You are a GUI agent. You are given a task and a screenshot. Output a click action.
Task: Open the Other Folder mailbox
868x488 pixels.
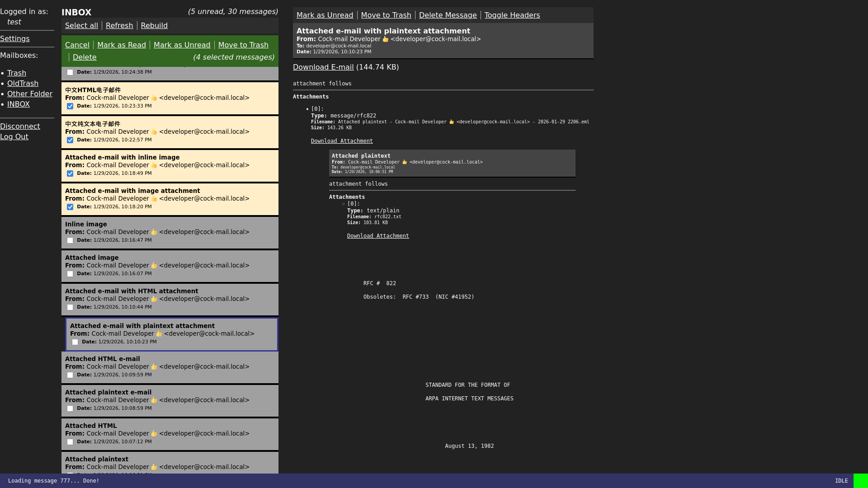[x=29, y=94]
